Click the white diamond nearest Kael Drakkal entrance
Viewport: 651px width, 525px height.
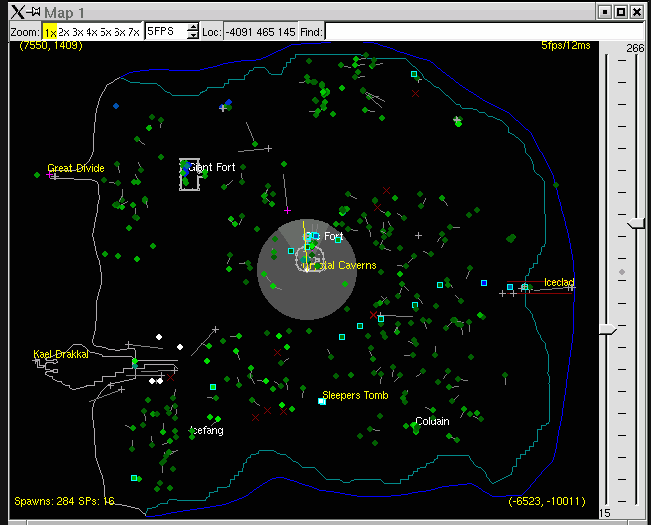152,381
